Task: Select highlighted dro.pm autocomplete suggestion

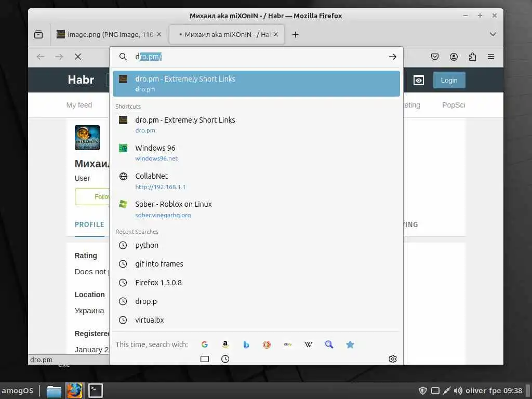Action: [256, 84]
